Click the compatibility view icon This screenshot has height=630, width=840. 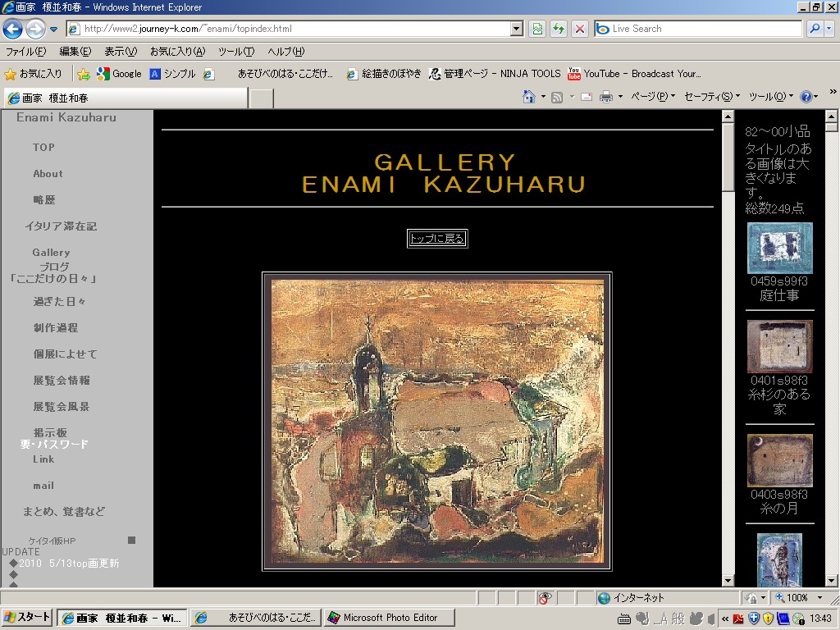(x=536, y=29)
